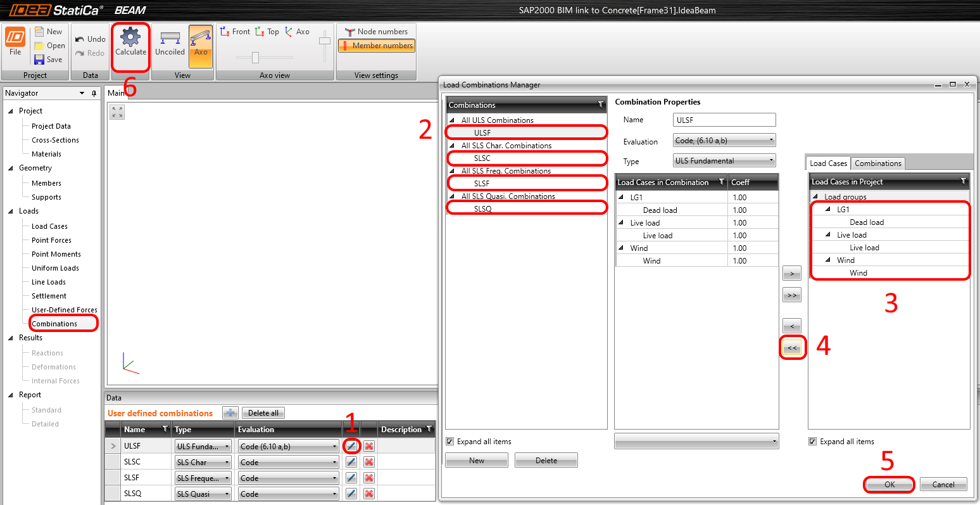Click the remove all << button
The height and width of the screenshot is (505, 980).
[792, 348]
